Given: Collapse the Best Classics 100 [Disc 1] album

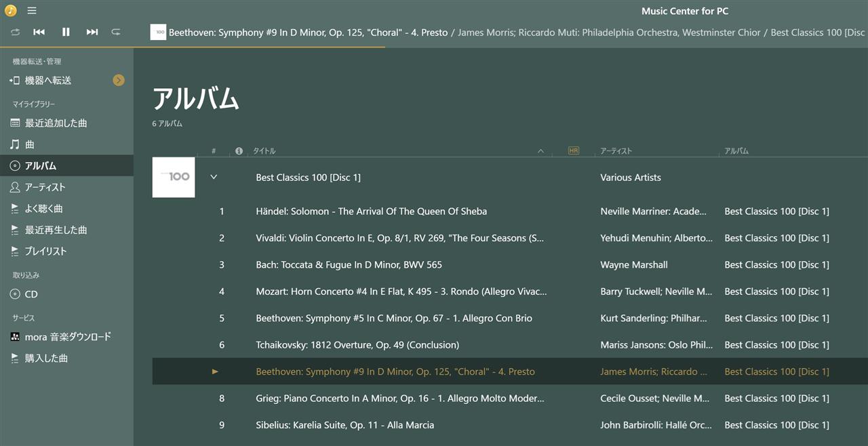Looking at the screenshot, I should click(x=214, y=177).
